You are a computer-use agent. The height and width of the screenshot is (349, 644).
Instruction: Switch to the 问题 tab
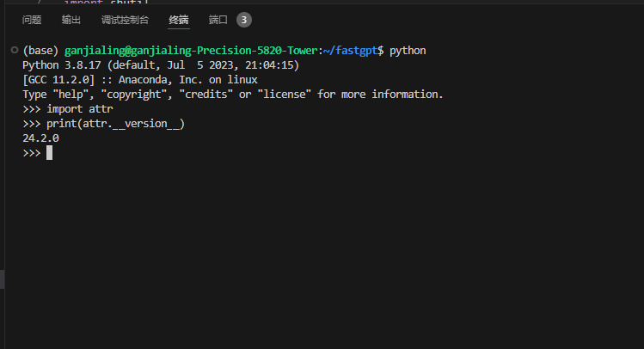32,20
